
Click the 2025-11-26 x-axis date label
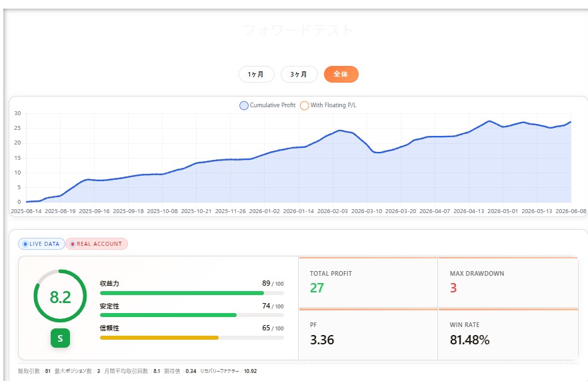click(230, 211)
